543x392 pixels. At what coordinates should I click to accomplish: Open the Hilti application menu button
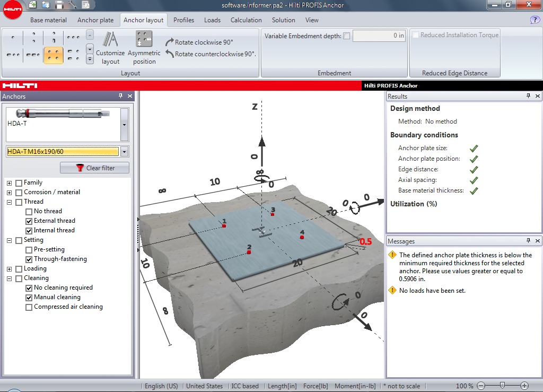(13, 10)
